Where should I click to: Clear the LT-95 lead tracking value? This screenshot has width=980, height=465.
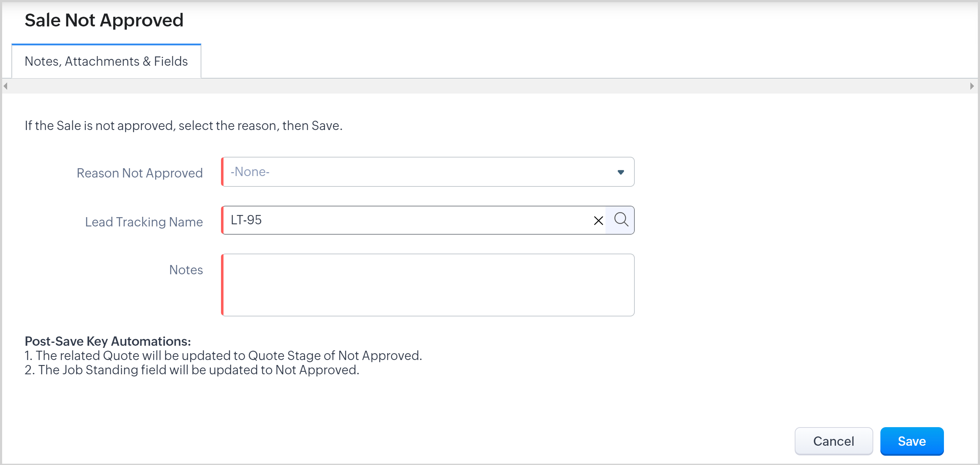598,220
